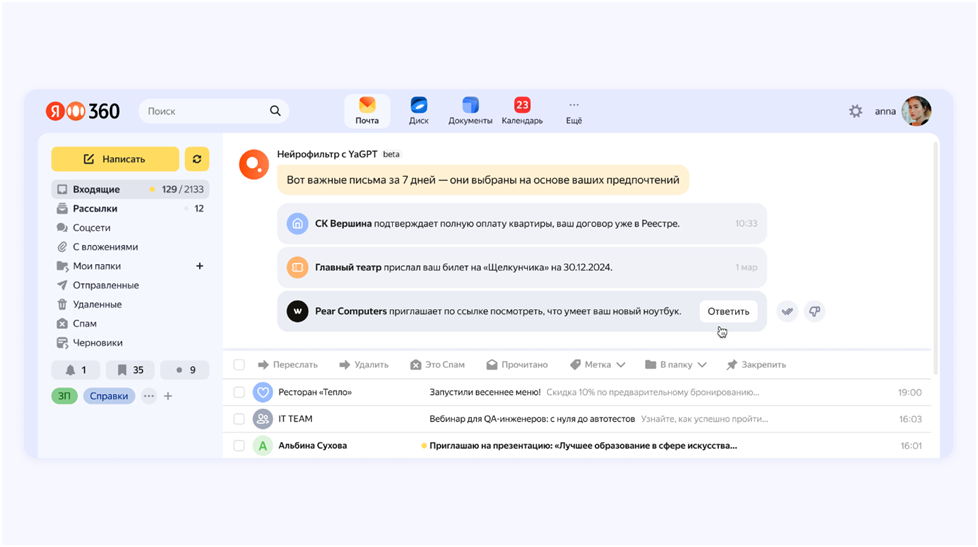This screenshot has width=978, height=547.
Task: Open the Главный театр ticket icon
Action: coord(298,267)
